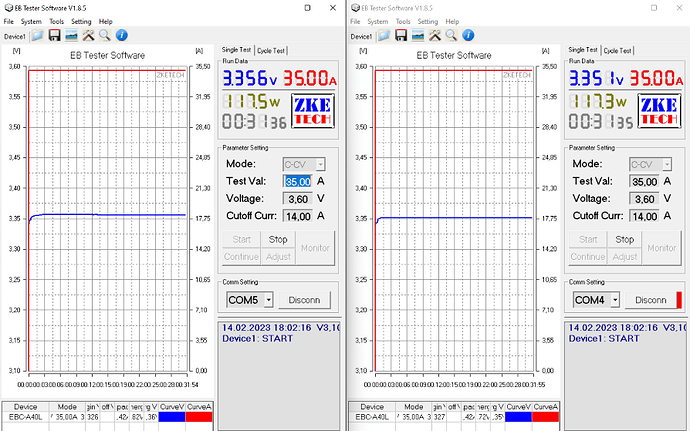Click ZKE TECH logo in right window

click(659, 111)
